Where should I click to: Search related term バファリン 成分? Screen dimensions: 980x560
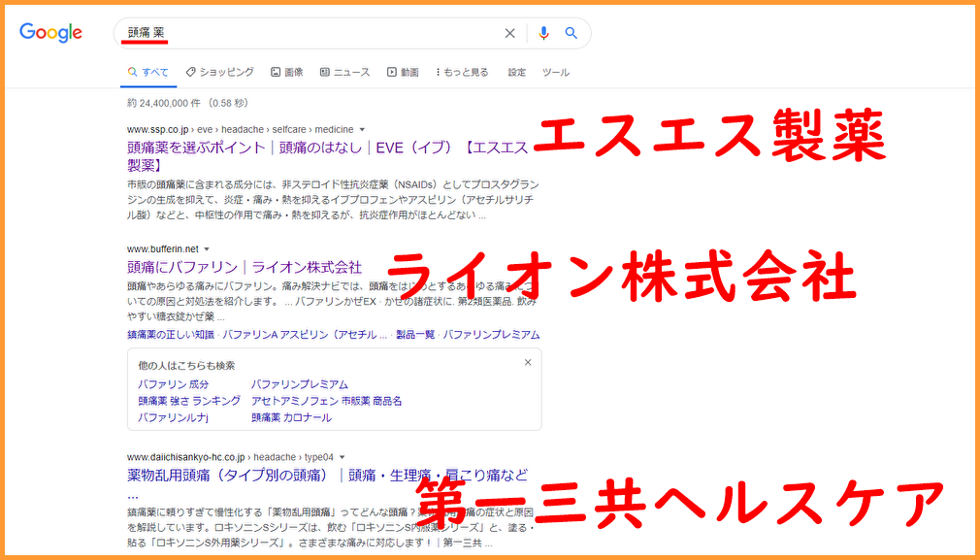tap(173, 384)
